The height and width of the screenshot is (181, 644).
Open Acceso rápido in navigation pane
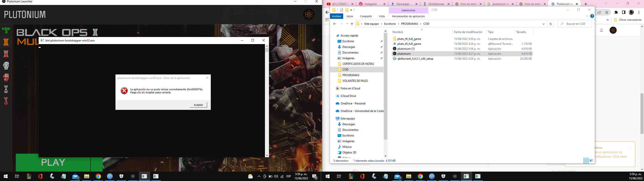349,36
